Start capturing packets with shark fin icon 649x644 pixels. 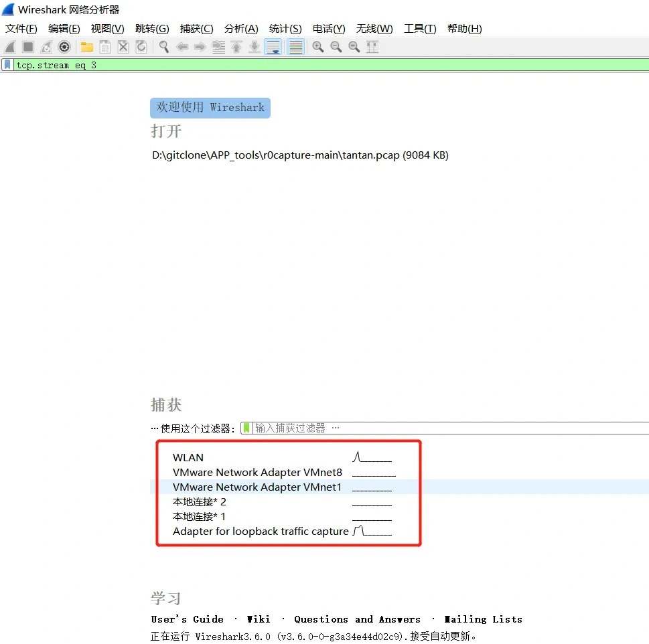(10, 47)
